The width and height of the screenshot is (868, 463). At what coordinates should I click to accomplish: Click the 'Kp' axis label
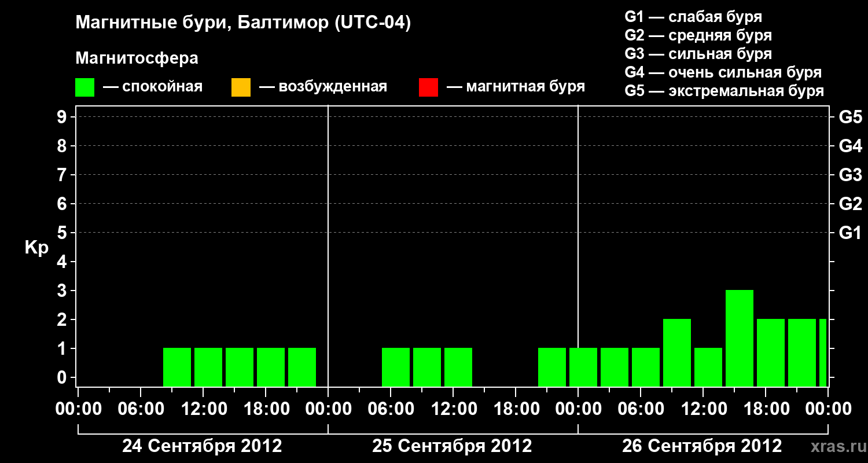[36, 248]
